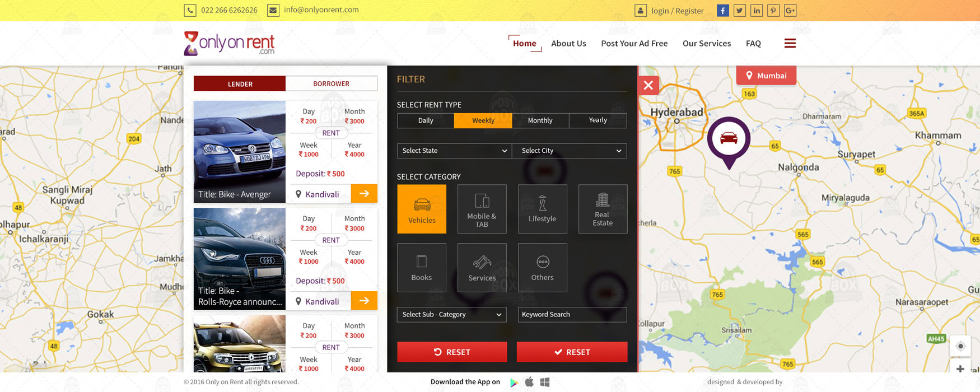Choose the Yearly rent type
The width and height of the screenshot is (980, 392).
598,120
